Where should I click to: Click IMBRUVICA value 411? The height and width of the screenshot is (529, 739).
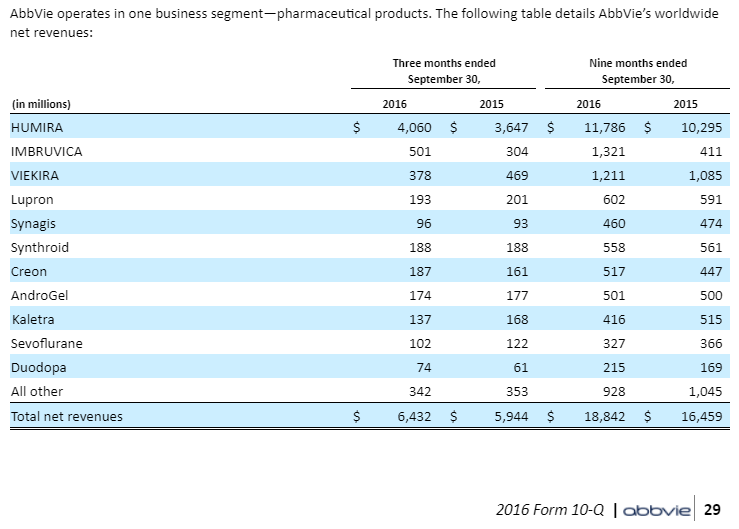pos(711,152)
